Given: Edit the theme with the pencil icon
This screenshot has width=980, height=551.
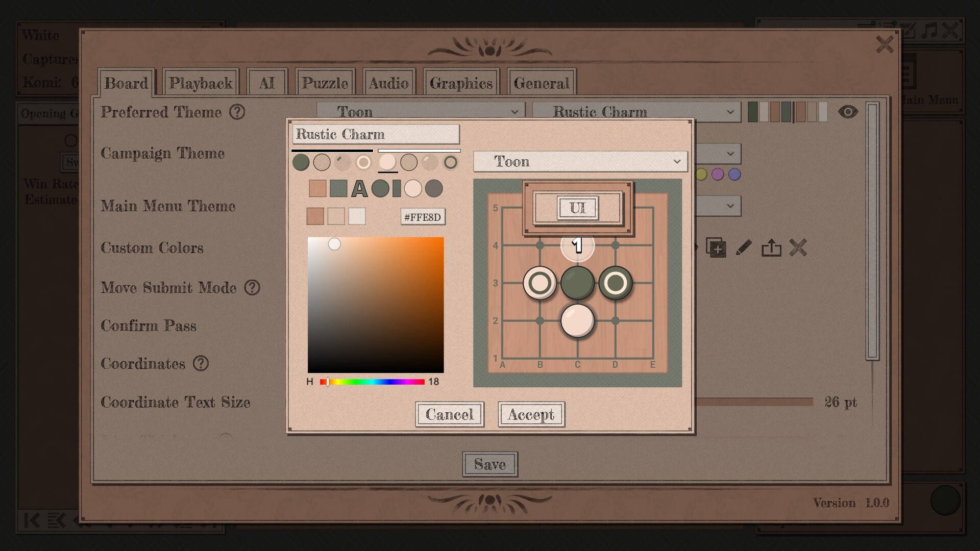Looking at the screenshot, I should pos(744,248).
